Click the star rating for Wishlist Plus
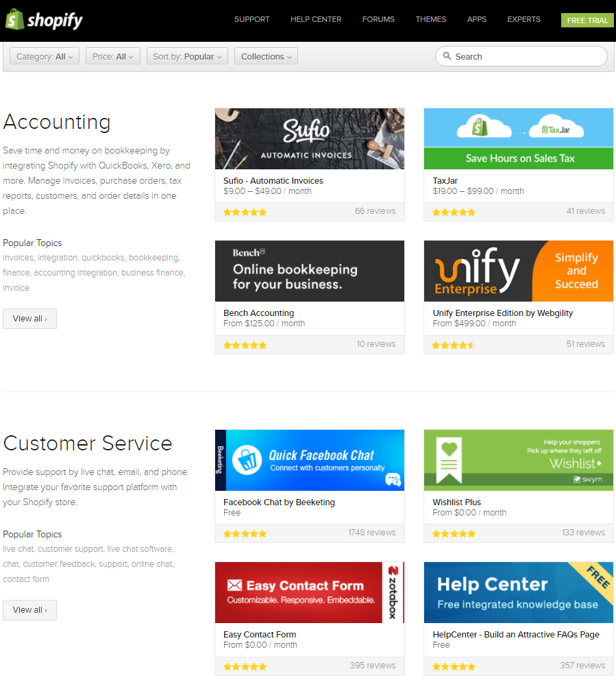Viewport: 616px width, 680px height. pos(454,533)
